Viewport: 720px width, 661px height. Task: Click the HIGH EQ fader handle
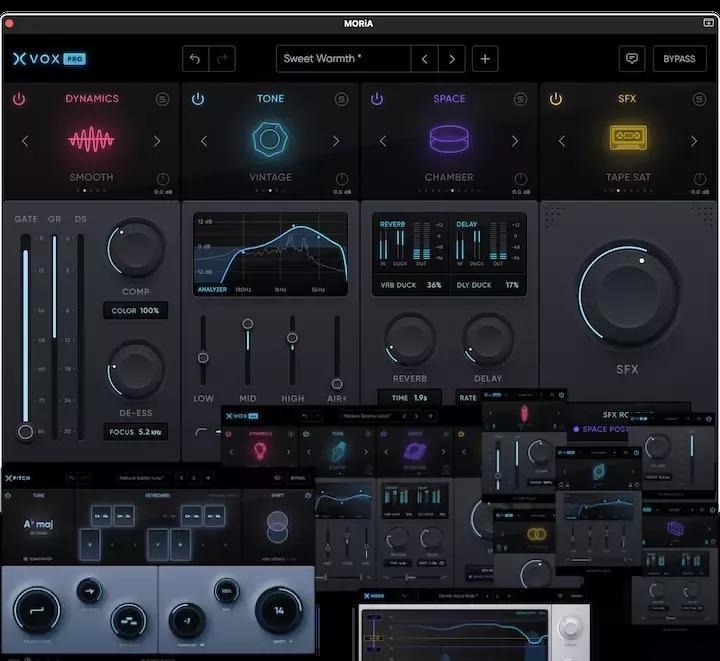point(292,338)
